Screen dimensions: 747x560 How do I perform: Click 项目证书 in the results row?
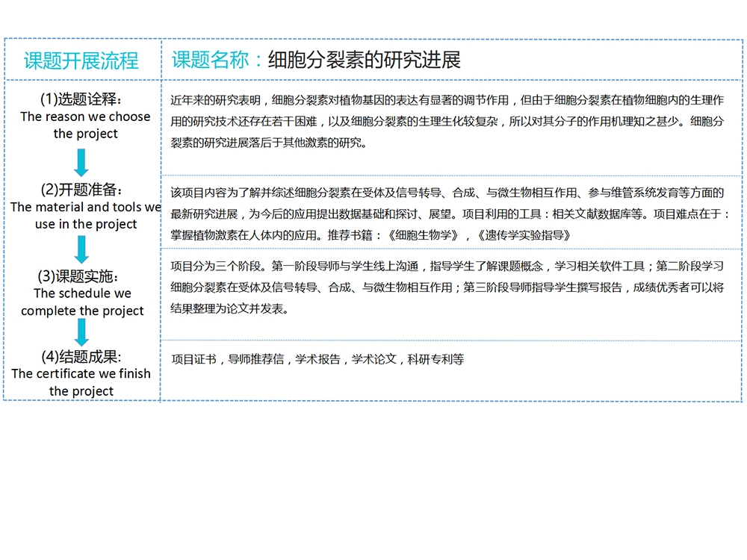pyautogui.click(x=193, y=359)
